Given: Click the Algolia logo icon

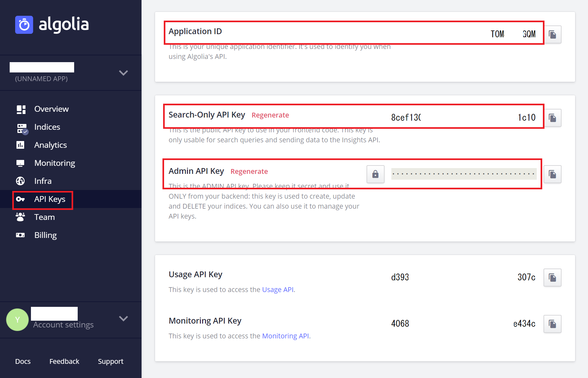Looking at the screenshot, I should (24, 24).
